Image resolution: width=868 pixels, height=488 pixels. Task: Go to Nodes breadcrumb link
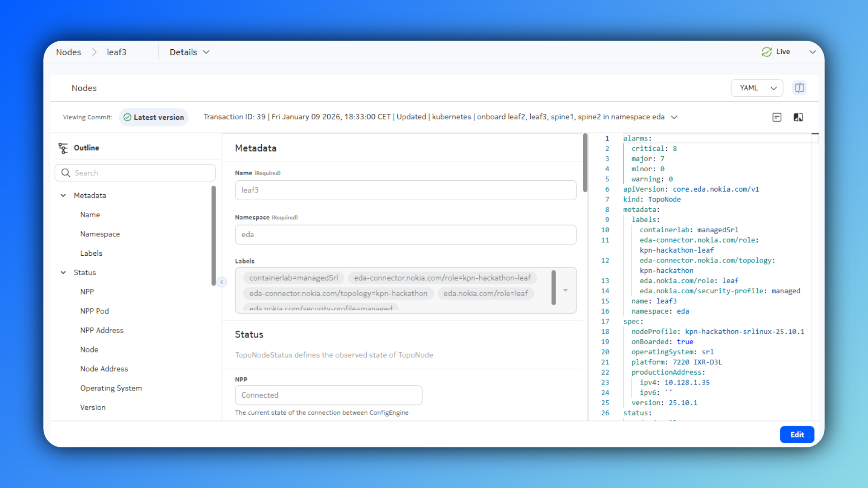click(x=69, y=52)
